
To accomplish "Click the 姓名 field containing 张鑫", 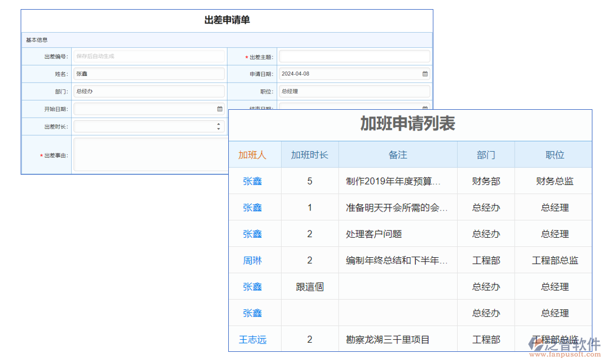I will click(149, 74).
